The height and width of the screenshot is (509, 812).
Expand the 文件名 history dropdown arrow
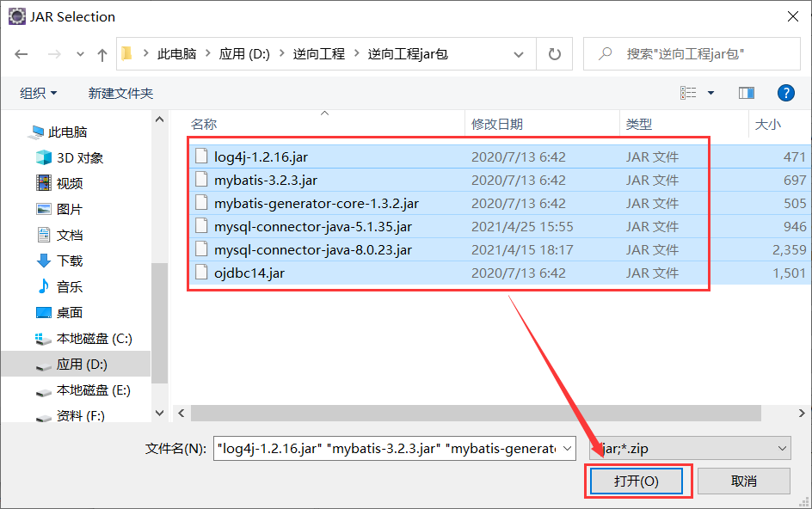tap(568, 449)
